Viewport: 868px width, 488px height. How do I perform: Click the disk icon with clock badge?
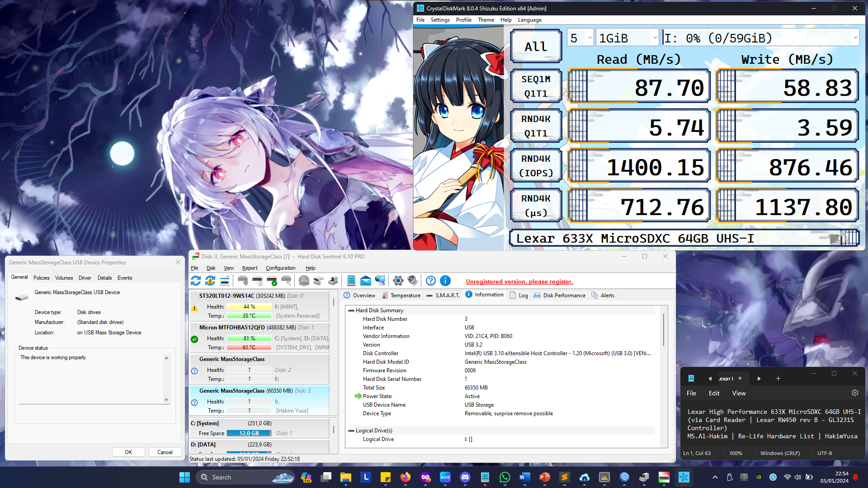click(x=257, y=281)
